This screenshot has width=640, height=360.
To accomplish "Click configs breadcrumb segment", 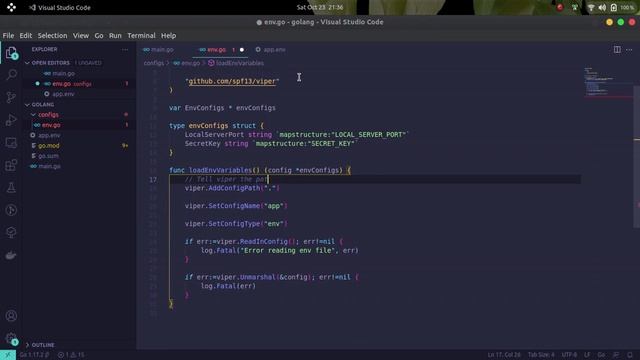I will (x=153, y=63).
